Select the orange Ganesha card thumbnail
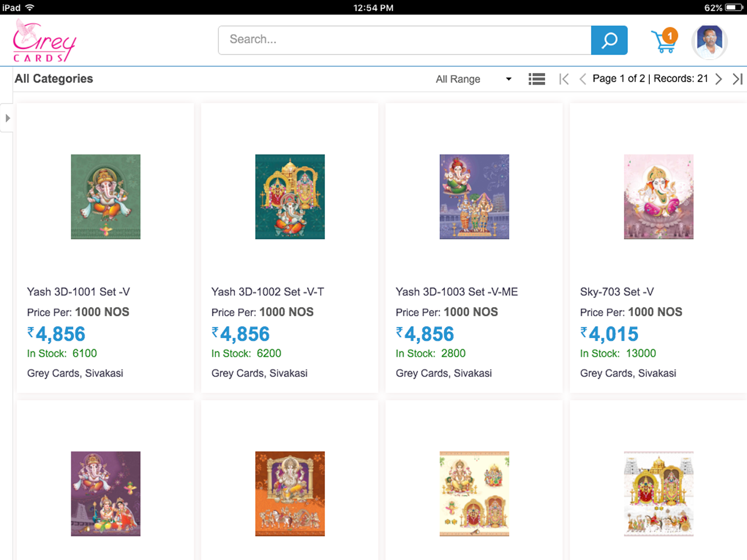 point(290,494)
